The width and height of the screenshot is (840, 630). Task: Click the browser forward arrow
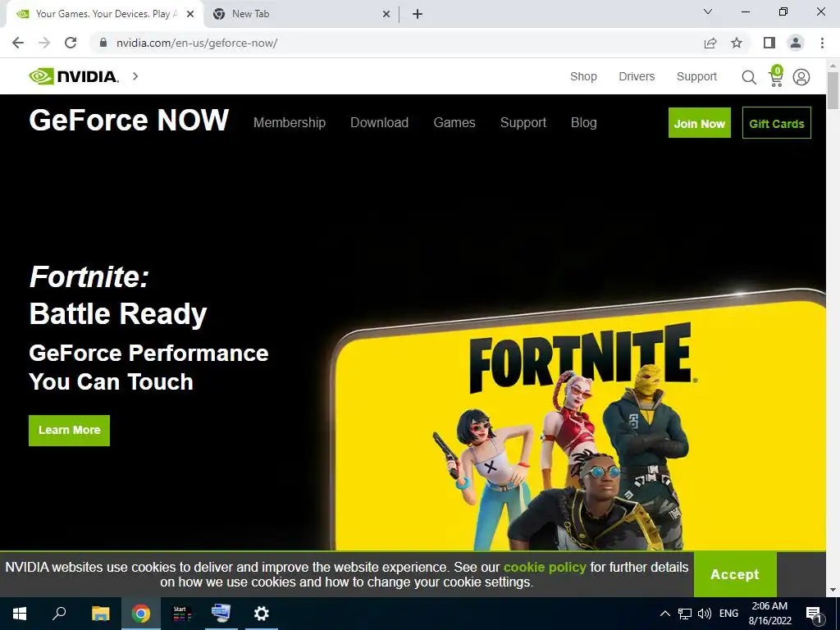pos(44,43)
